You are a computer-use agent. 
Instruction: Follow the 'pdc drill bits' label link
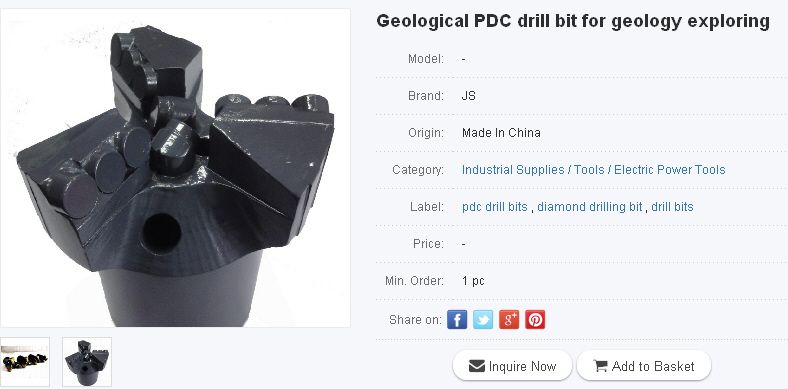495,207
